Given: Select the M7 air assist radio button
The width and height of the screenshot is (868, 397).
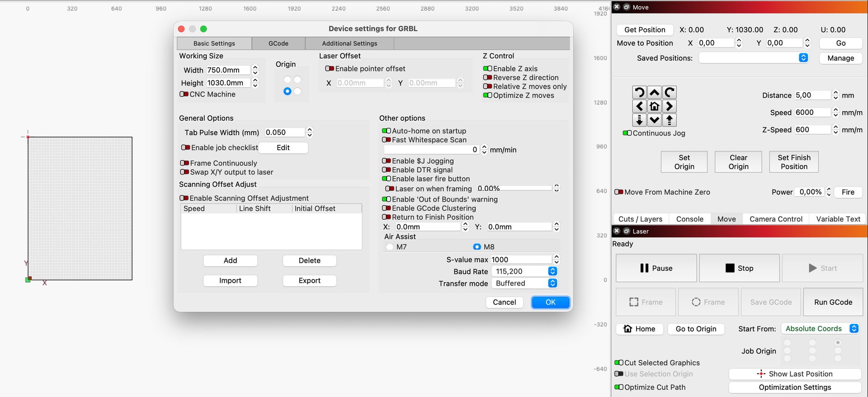Looking at the screenshot, I should coord(390,247).
